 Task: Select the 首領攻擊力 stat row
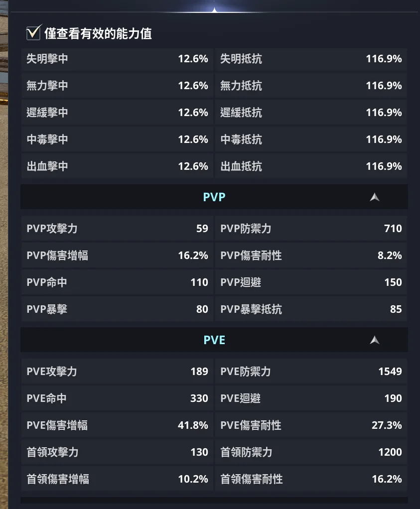point(117,452)
